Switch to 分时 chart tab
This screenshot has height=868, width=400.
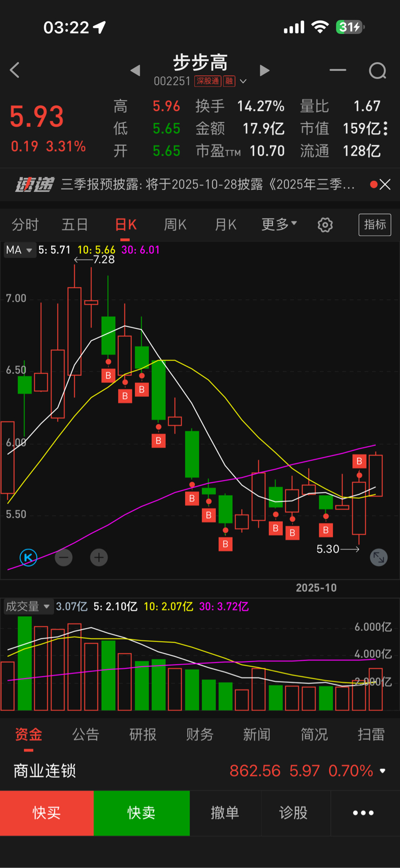pyautogui.click(x=25, y=225)
